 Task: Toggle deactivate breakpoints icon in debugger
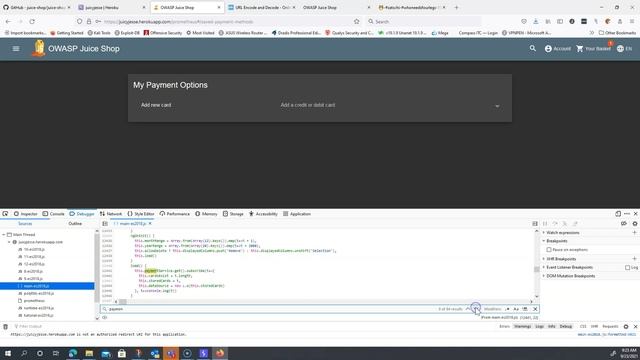click(624, 224)
